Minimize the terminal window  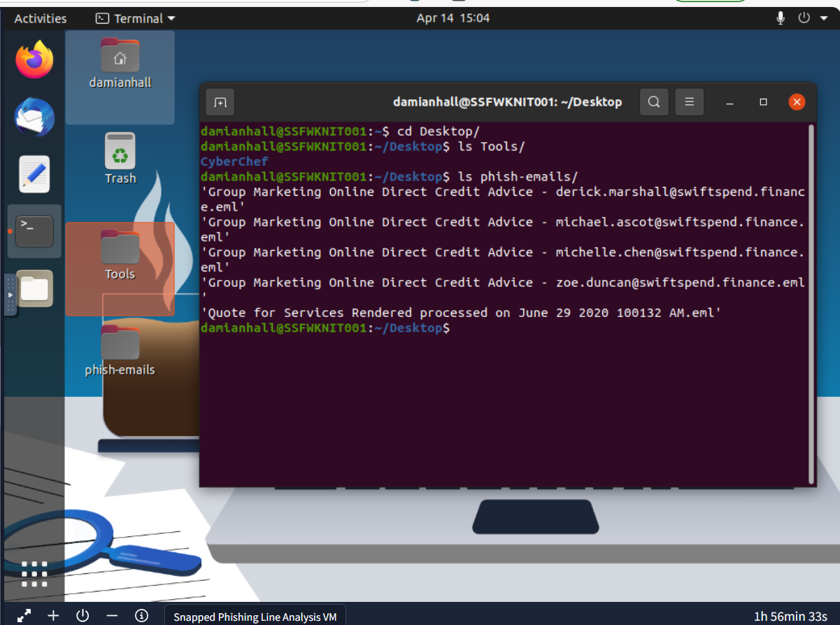tap(729, 102)
